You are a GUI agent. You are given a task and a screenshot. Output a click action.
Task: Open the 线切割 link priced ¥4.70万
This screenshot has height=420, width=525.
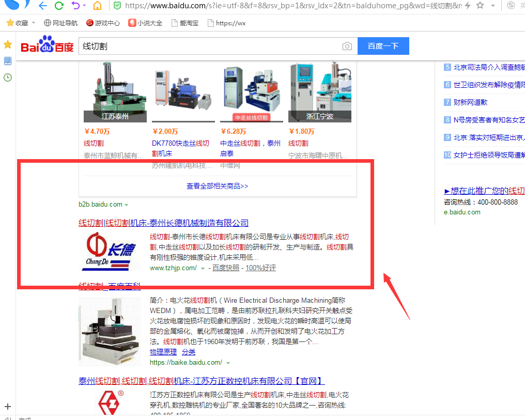94,143
